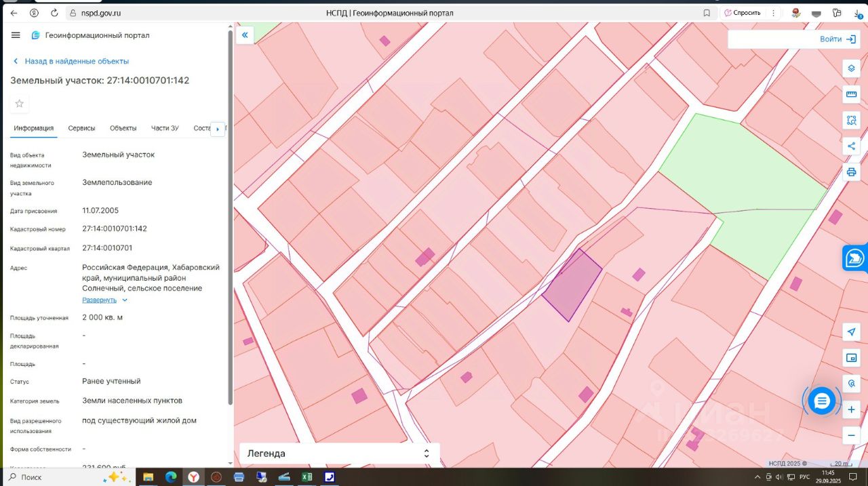Screen dimensions: 868x486
Task: Activate the area search selection tool
Action: click(x=851, y=121)
